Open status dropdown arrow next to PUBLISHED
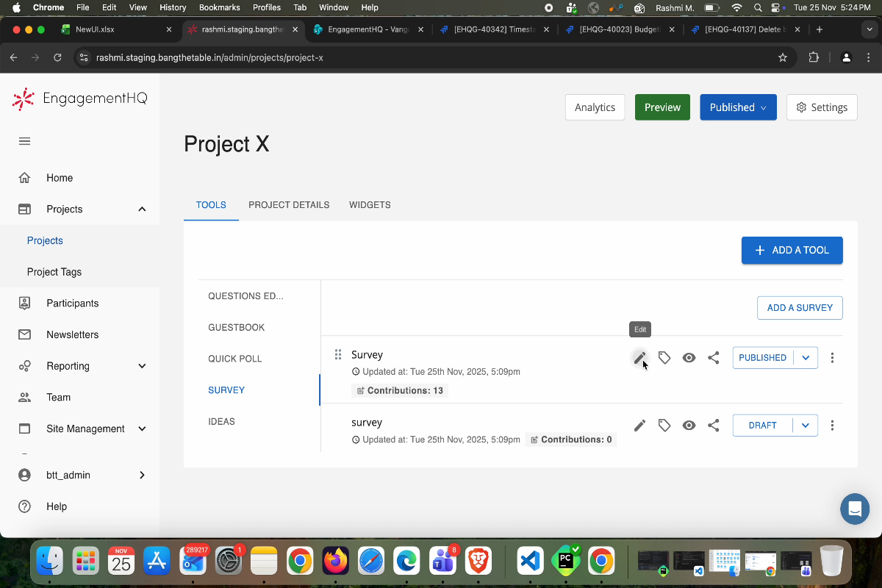This screenshot has height=588, width=882. point(806,358)
